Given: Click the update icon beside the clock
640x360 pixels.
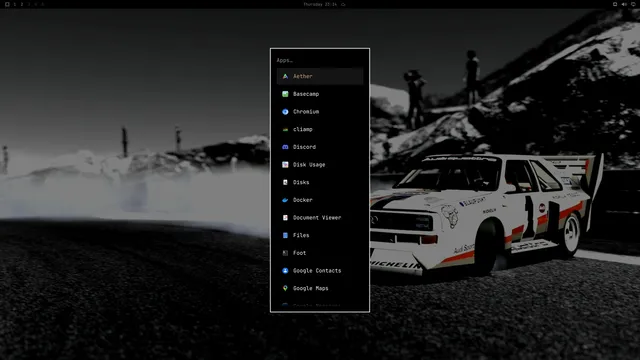Looking at the screenshot, I should pyautogui.click(x=343, y=4).
